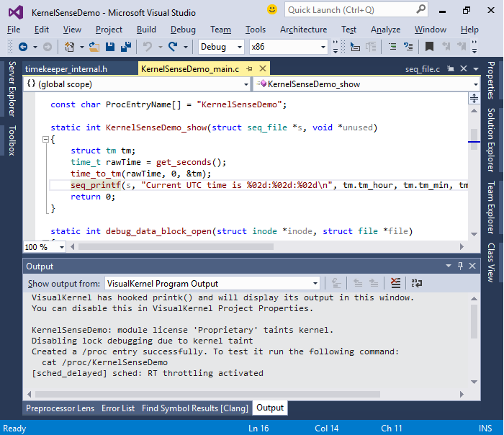Click the Output window vertical scrollbar thumb

(474, 321)
